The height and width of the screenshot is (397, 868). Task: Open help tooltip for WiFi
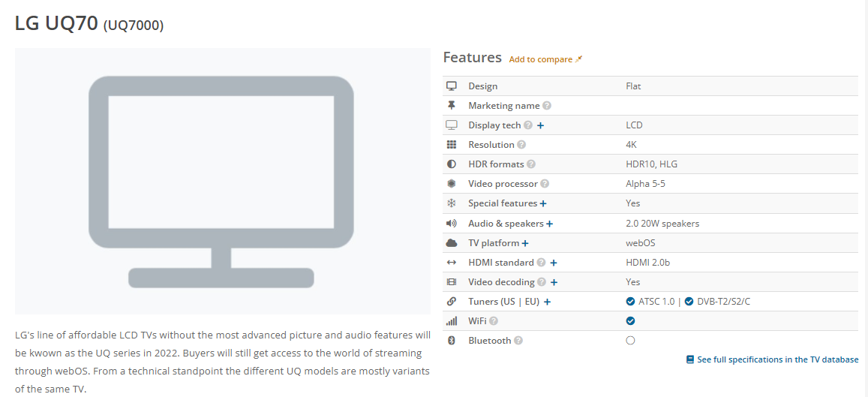[x=493, y=321]
